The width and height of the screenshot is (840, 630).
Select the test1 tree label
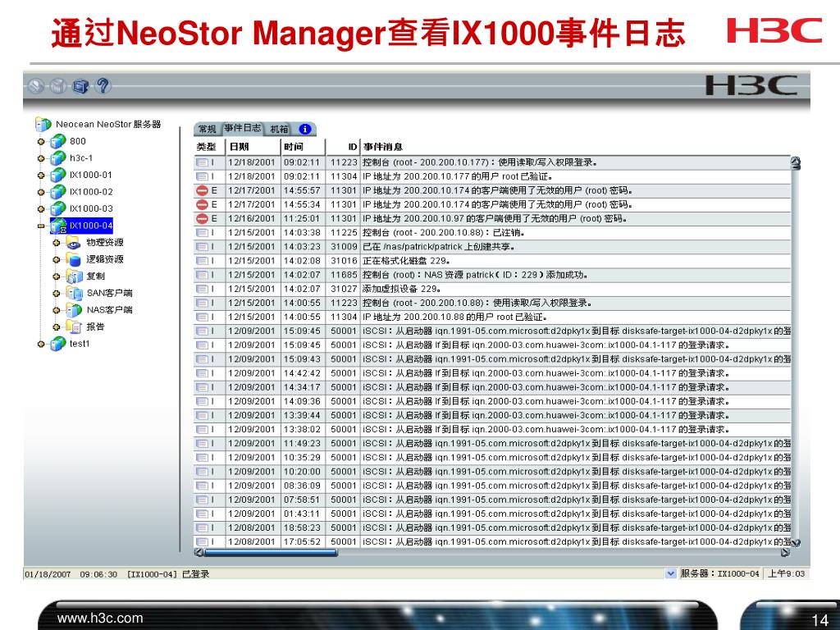[x=80, y=344]
